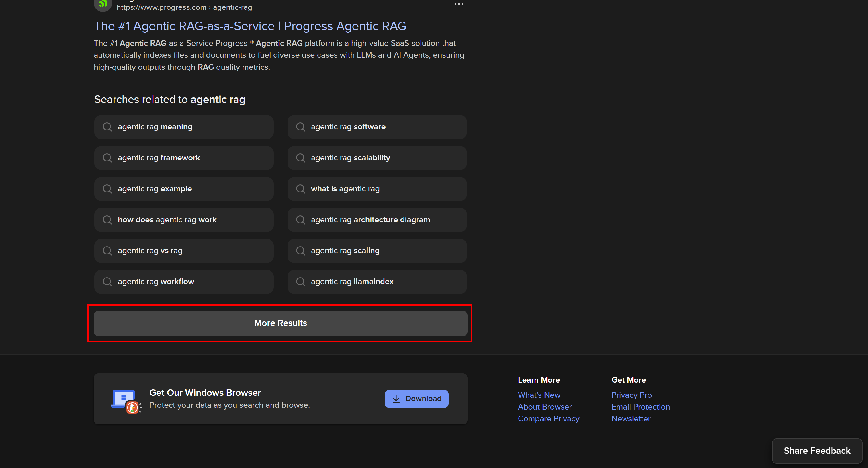Click the Progress Software favicon icon

pyautogui.click(x=103, y=4)
